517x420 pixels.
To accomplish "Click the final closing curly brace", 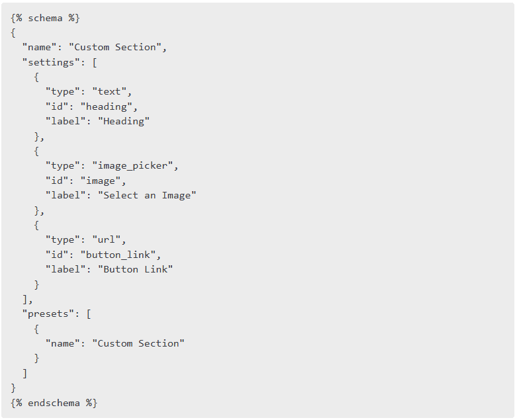I will [x=13, y=388].
